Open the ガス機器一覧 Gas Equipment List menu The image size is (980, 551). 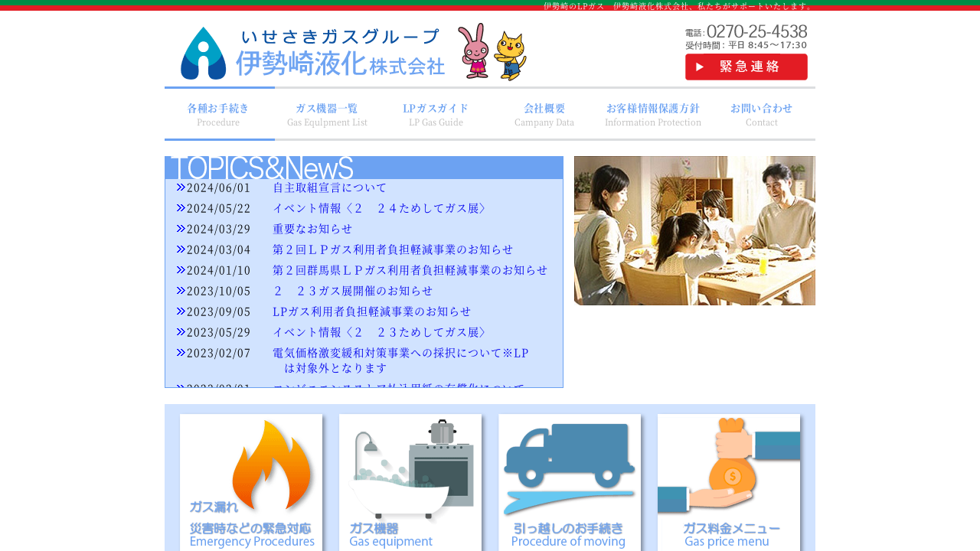pyautogui.click(x=327, y=114)
